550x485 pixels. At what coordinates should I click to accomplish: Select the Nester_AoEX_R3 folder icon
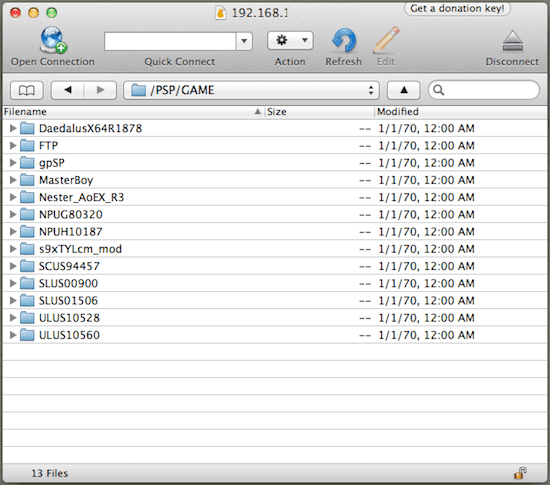point(27,197)
